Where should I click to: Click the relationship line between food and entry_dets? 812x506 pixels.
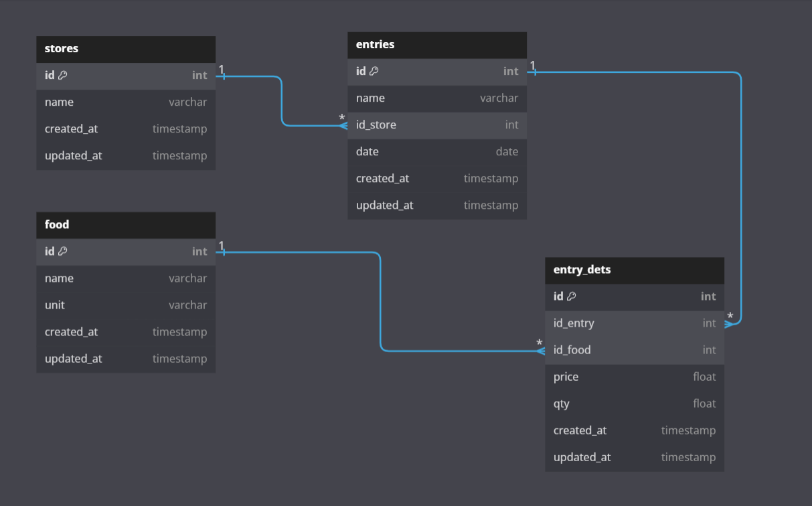380,301
